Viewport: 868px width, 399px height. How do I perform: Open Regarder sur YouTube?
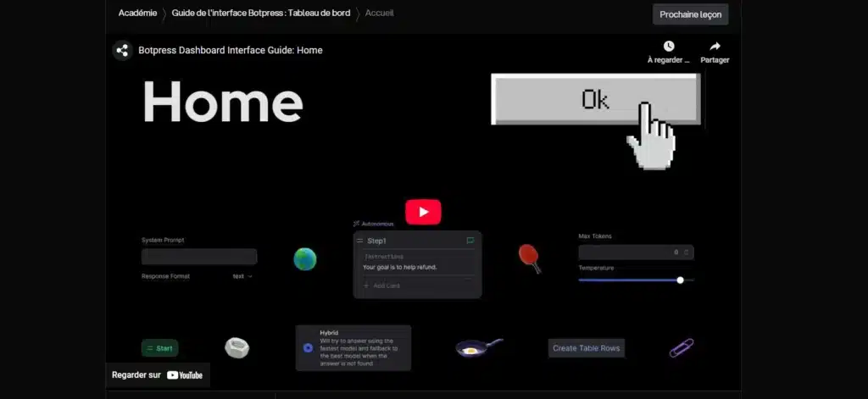tap(157, 374)
